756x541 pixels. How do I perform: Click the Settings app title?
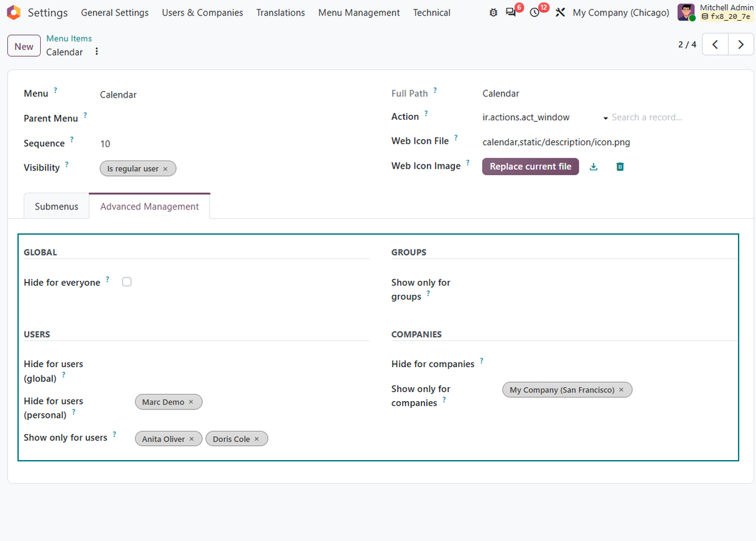click(48, 13)
